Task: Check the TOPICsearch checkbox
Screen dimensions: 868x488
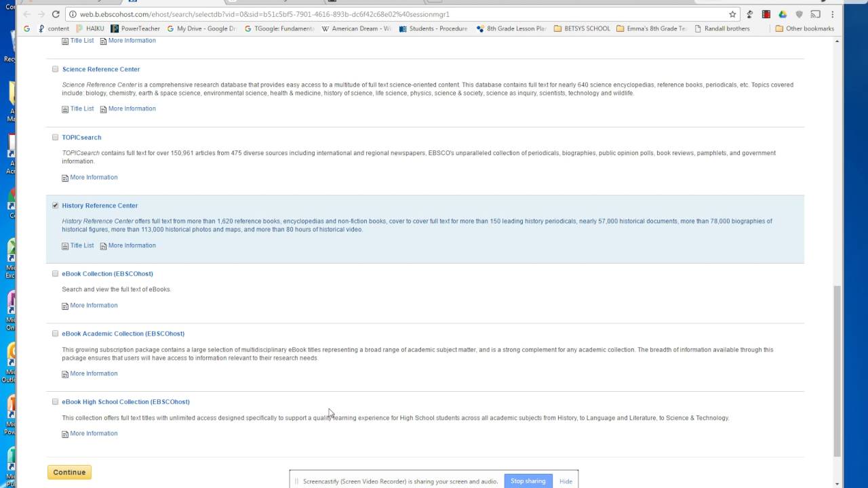Action: [56, 138]
